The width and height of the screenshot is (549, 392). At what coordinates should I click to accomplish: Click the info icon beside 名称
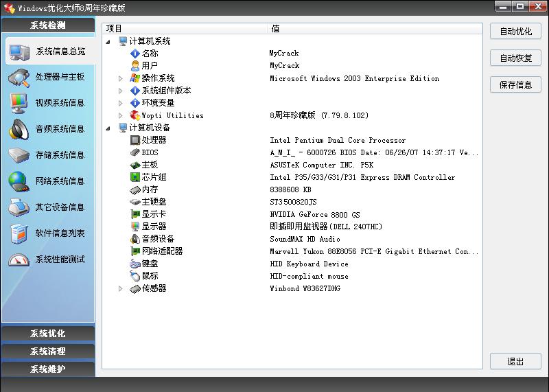pyautogui.click(x=135, y=54)
